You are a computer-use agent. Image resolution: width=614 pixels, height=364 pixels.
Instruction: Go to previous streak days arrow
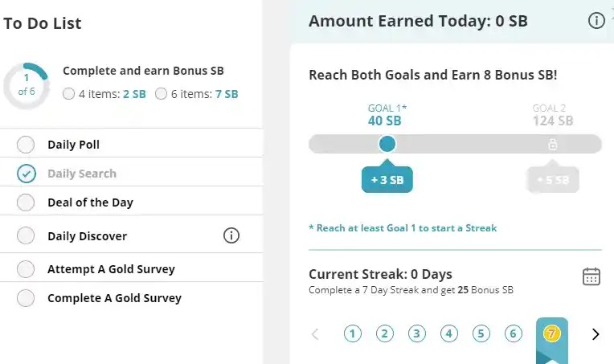(x=315, y=334)
